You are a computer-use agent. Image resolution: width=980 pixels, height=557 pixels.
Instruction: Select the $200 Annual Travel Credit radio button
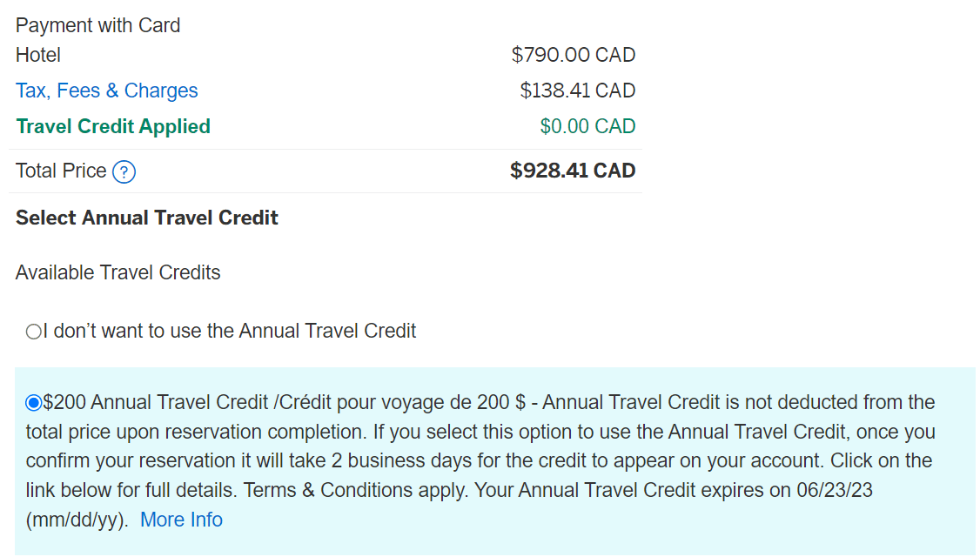click(x=33, y=402)
